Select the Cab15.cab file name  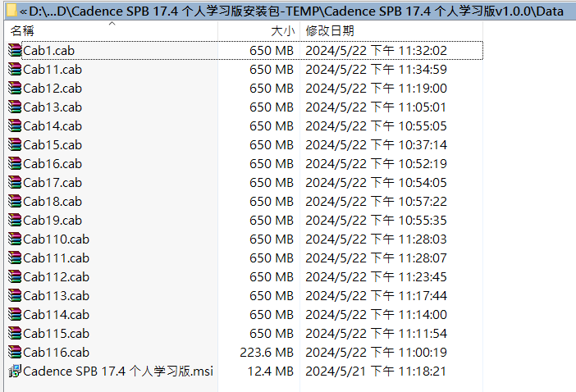tap(53, 144)
